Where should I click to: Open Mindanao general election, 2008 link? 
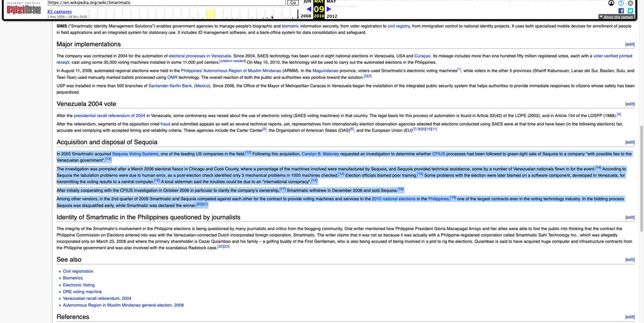pyautogui.click(x=123, y=305)
